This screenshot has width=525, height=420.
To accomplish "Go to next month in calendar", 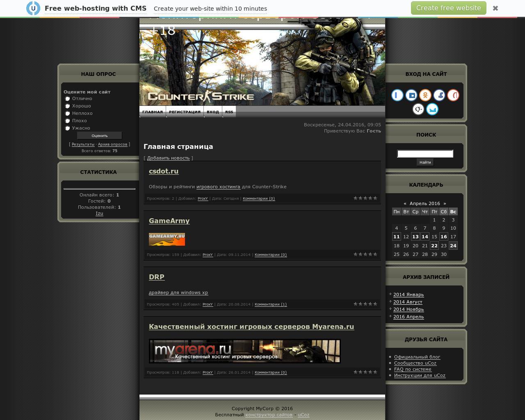I will 445,203.
